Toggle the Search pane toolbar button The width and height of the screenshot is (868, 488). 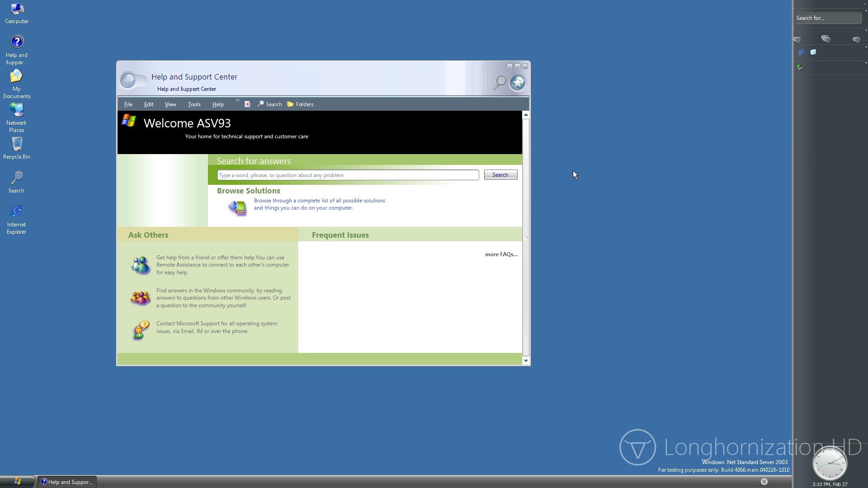pyautogui.click(x=269, y=104)
